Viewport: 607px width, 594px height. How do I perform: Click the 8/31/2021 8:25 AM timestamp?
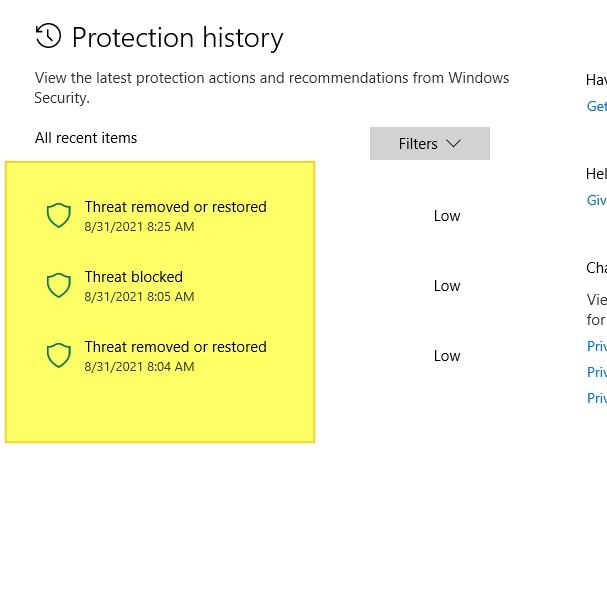tap(139, 227)
